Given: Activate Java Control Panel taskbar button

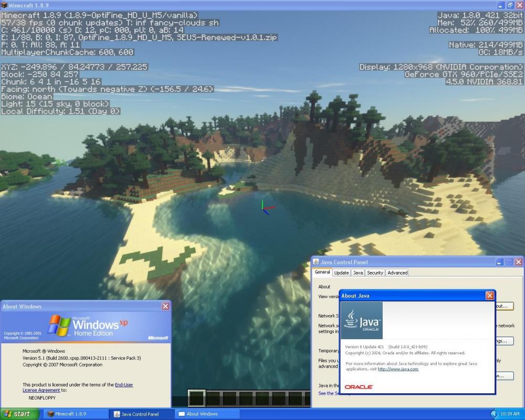Looking at the screenshot, I should click(142, 414).
